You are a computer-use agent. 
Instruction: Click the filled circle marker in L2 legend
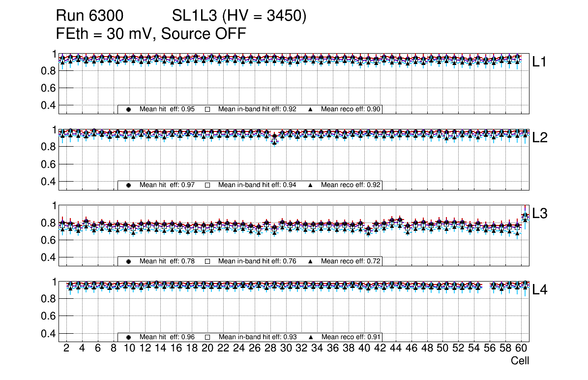[129, 186]
